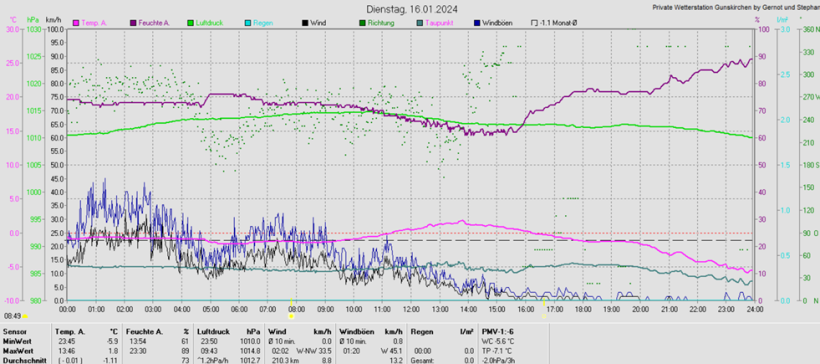Click the average temperature value -1.11
The height and width of the screenshot is (364, 820).
point(111,360)
